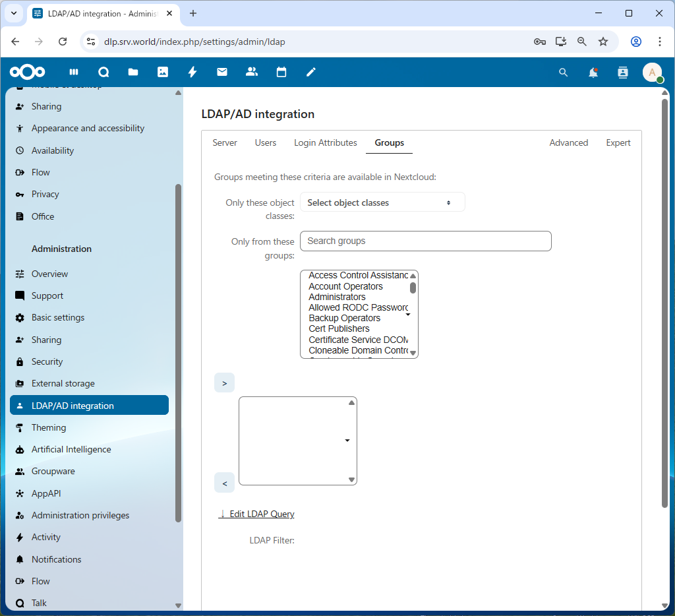Screen dimensions: 675x616
Task: Open the Nextcloud logo home link
Action: pos(27,72)
